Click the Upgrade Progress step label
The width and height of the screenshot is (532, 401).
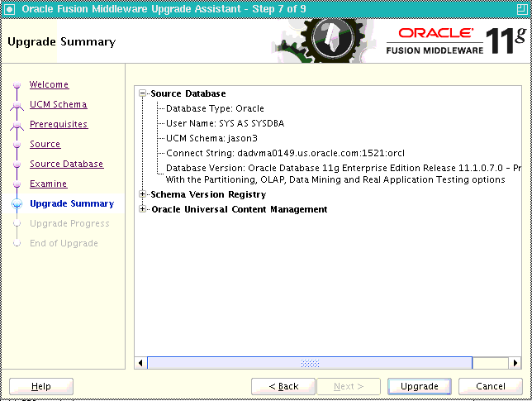coord(69,223)
